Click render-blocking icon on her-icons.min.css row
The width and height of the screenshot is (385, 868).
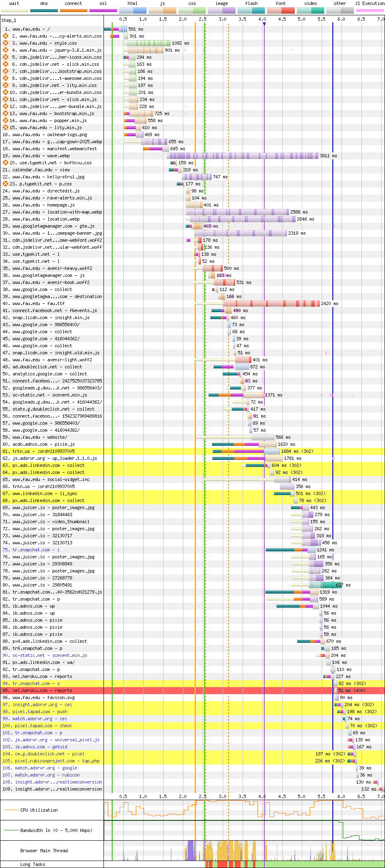(x=5, y=57)
